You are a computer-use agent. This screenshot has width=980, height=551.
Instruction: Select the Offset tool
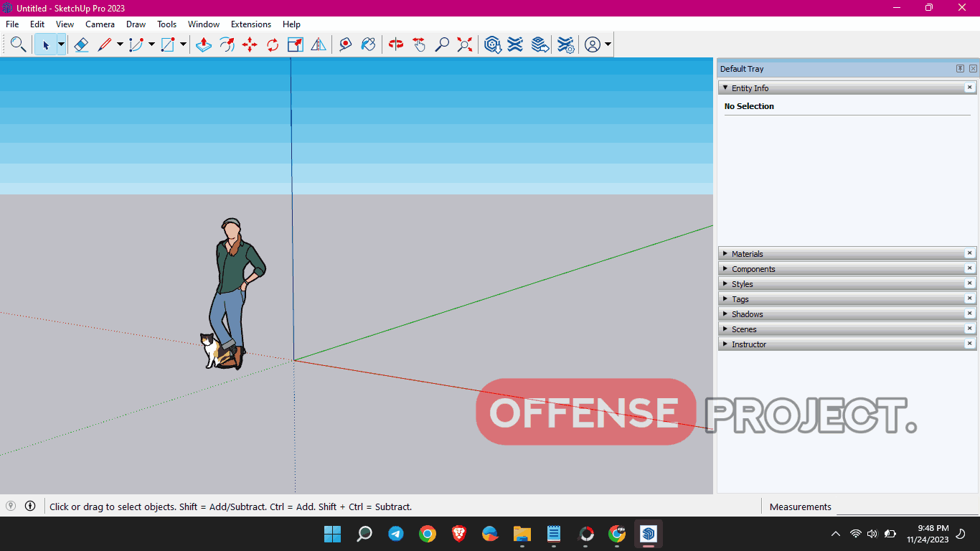click(227, 44)
